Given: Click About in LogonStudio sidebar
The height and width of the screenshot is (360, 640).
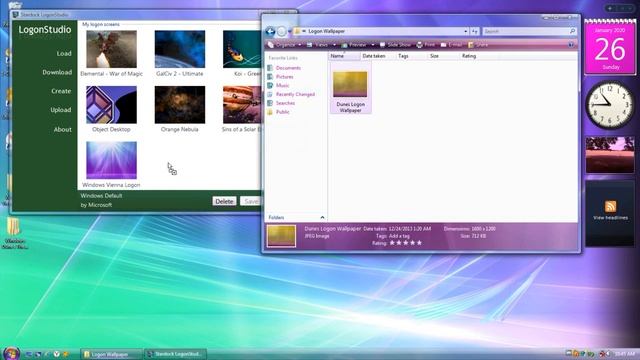Looking at the screenshot, I should tap(62, 129).
